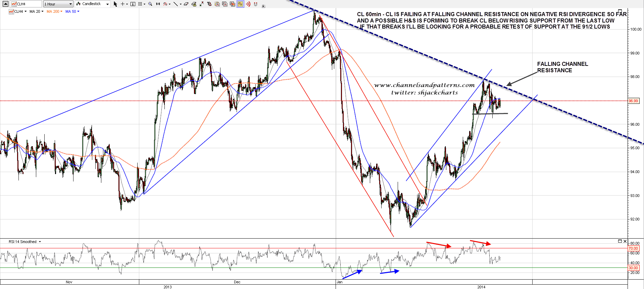Open the data info box tool
644x289 pixels.
[133, 4]
